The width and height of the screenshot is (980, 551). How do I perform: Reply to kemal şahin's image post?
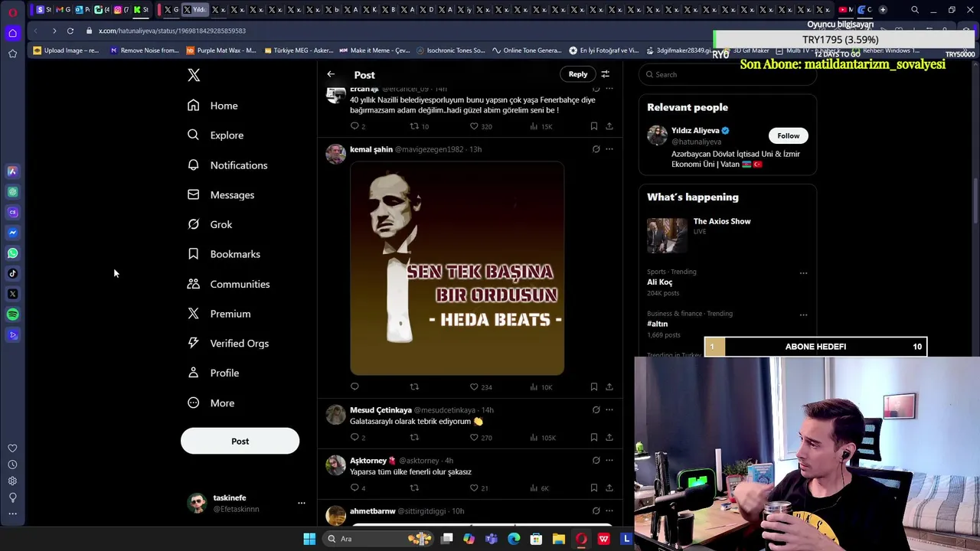[x=354, y=387]
